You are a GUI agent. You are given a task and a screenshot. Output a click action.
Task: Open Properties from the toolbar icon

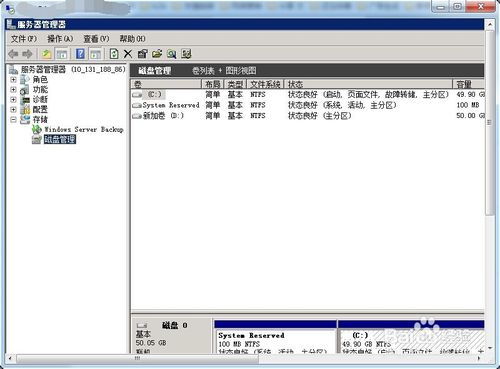(142, 54)
